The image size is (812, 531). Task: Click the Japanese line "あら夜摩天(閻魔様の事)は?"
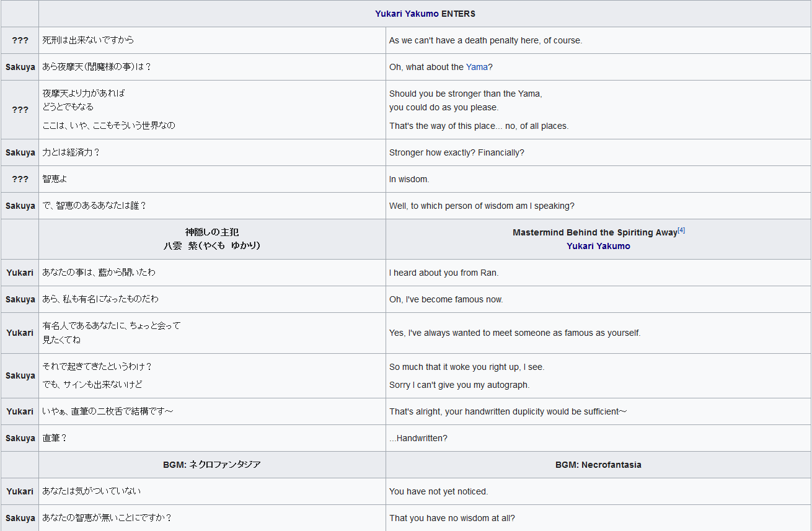coord(97,67)
